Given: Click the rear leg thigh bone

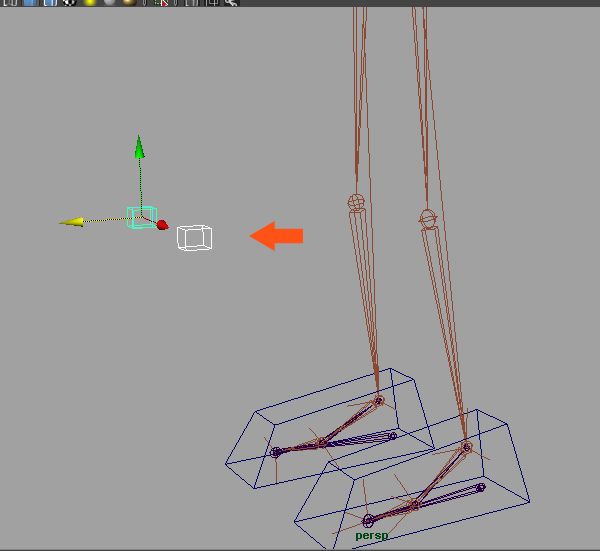Looking at the screenshot, I should (x=359, y=99).
